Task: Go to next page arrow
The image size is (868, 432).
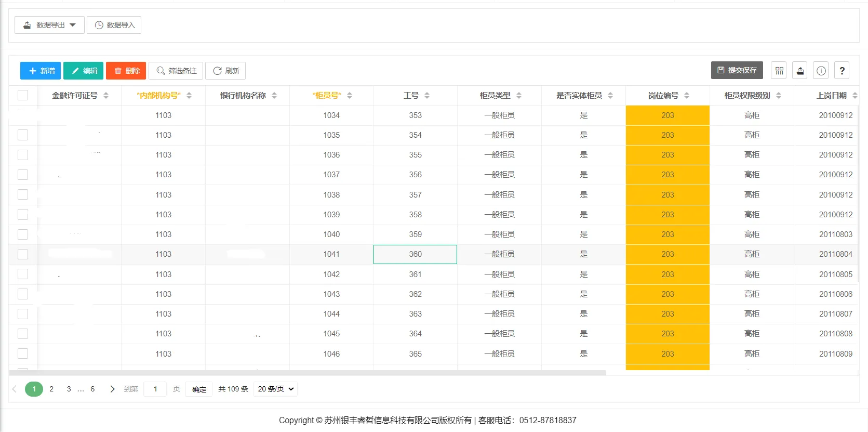Action: click(x=112, y=389)
